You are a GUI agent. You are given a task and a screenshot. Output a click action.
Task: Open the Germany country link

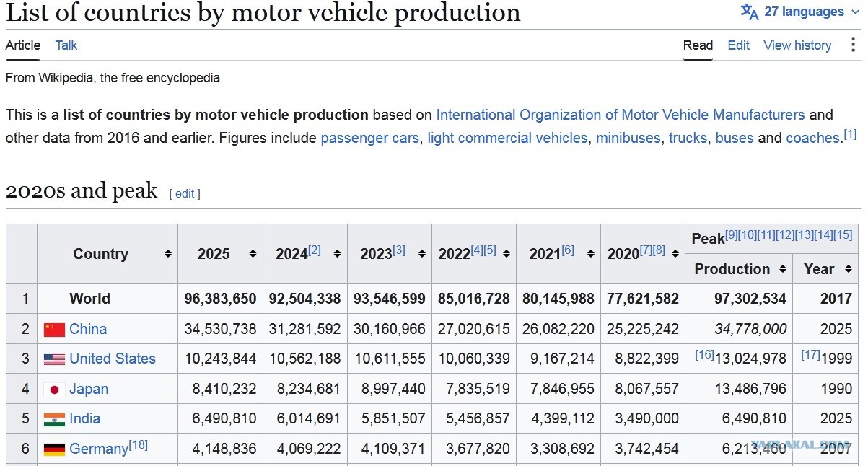(x=99, y=449)
